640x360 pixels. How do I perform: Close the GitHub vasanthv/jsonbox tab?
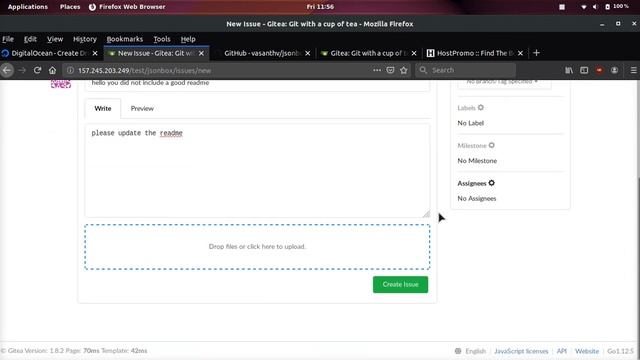point(308,53)
